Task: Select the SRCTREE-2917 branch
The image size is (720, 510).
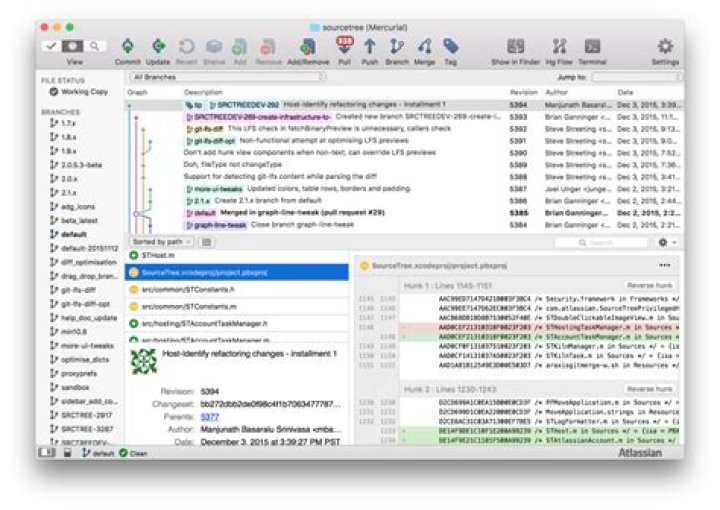Action: pos(87,415)
